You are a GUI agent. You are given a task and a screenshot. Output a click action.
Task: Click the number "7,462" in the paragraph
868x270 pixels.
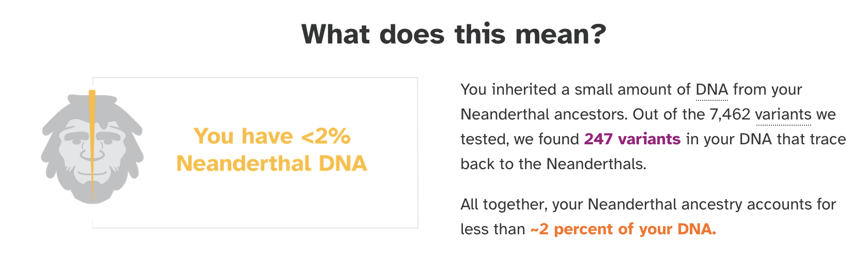pyautogui.click(x=730, y=114)
